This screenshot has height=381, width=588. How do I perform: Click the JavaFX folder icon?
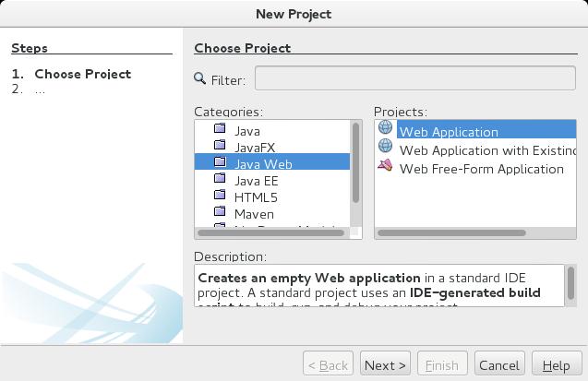click(220, 145)
